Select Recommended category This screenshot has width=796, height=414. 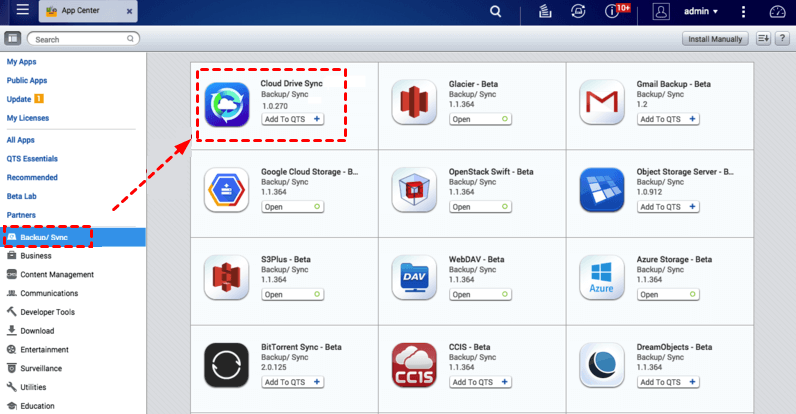[x=32, y=177]
